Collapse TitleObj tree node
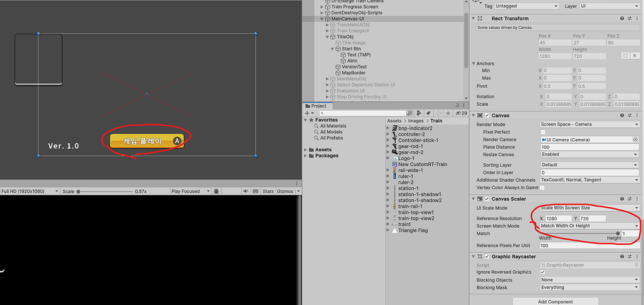 [328, 37]
